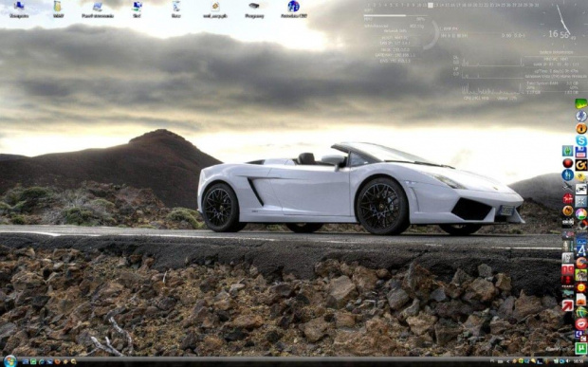Click the Firefox quick launch taskbar icon

57,361
